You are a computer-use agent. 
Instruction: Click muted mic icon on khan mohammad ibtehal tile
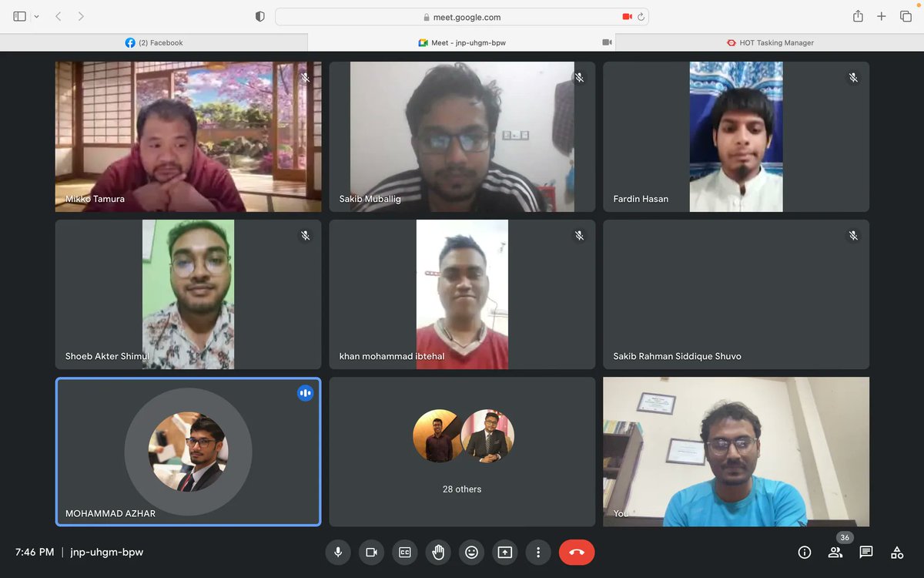coord(580,236)
